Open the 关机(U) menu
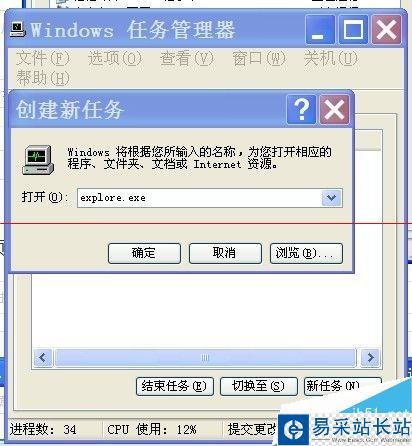The image size is (412, 446). (331, 59)
